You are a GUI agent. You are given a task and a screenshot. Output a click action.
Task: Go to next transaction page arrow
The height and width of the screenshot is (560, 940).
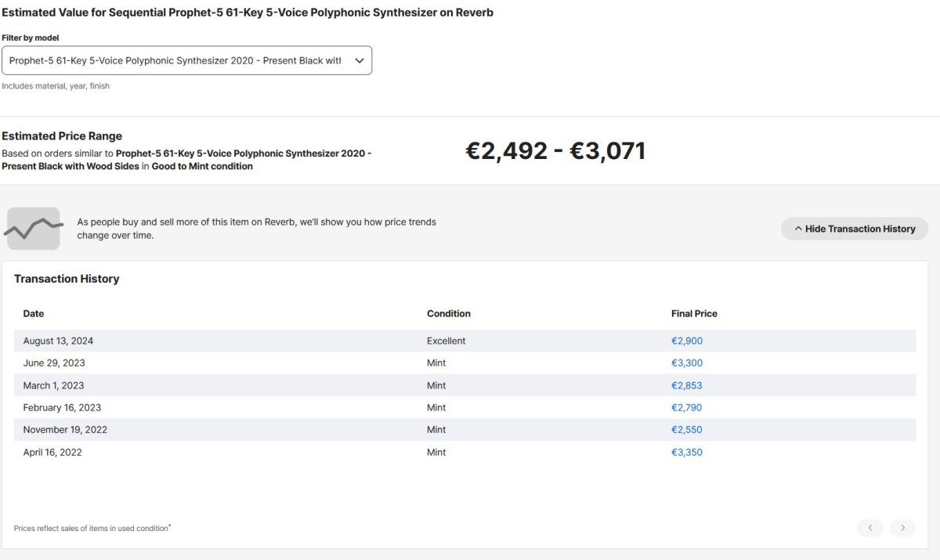coord(902,528)
